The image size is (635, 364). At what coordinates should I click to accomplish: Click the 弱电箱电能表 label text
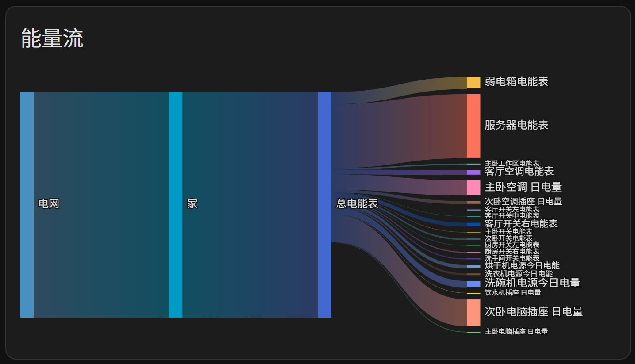(516, 82)
